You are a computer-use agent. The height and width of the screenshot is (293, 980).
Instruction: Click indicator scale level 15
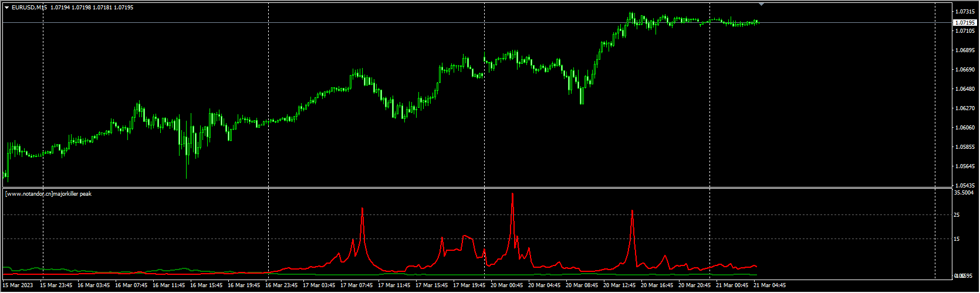[x=957, y=239]
